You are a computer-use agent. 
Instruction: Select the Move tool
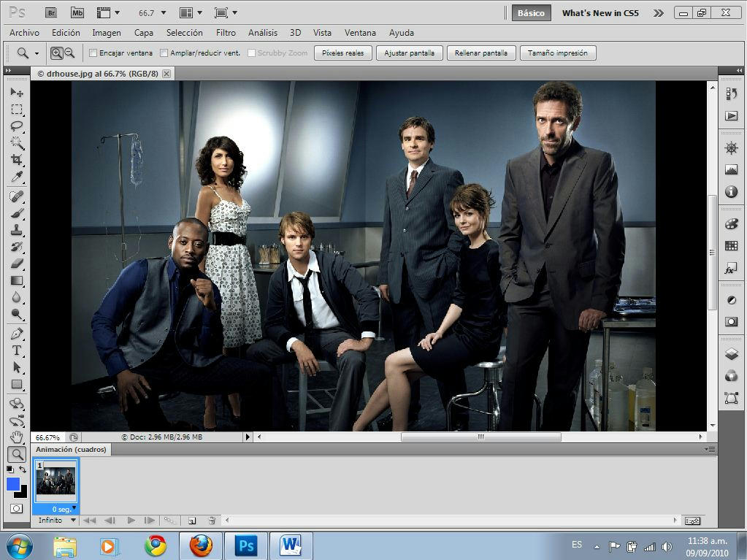[17, 92]
